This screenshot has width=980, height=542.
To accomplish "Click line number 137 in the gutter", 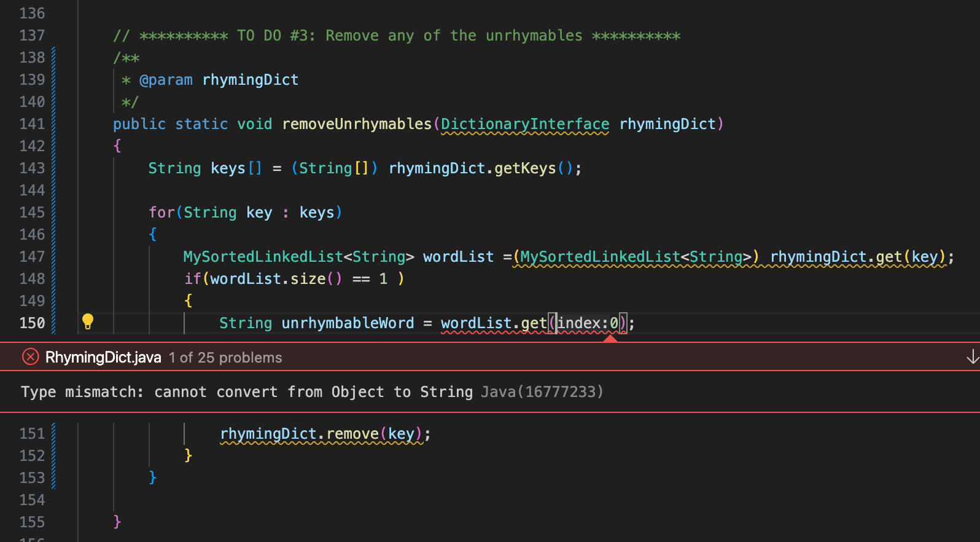I will click(x=32, y=36).
